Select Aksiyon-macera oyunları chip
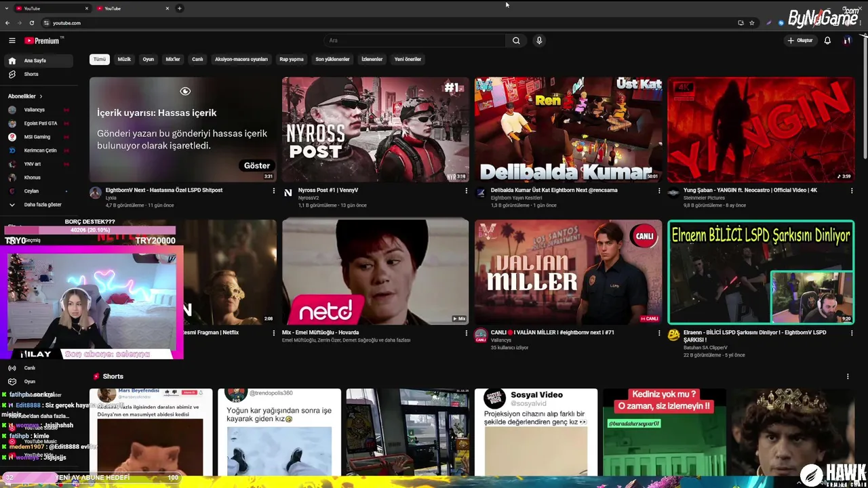868x488 pixels. click(x=241, y=60)
